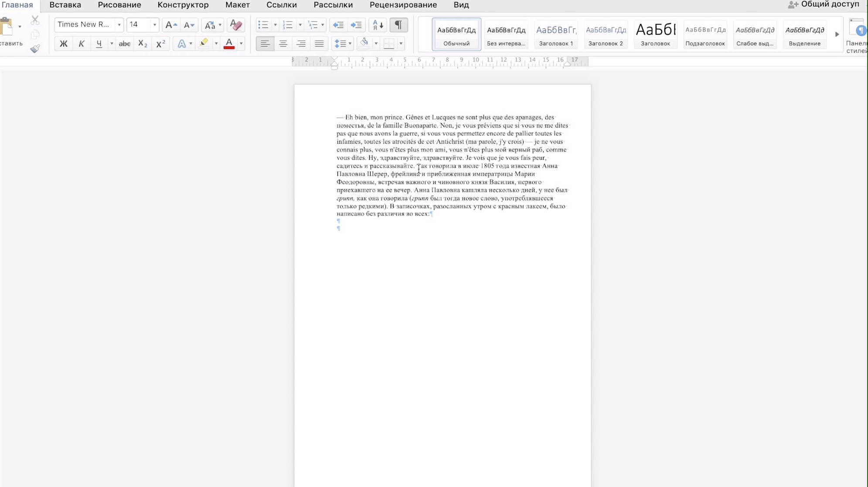Click in the Times New Roman font field

point(85,25)
